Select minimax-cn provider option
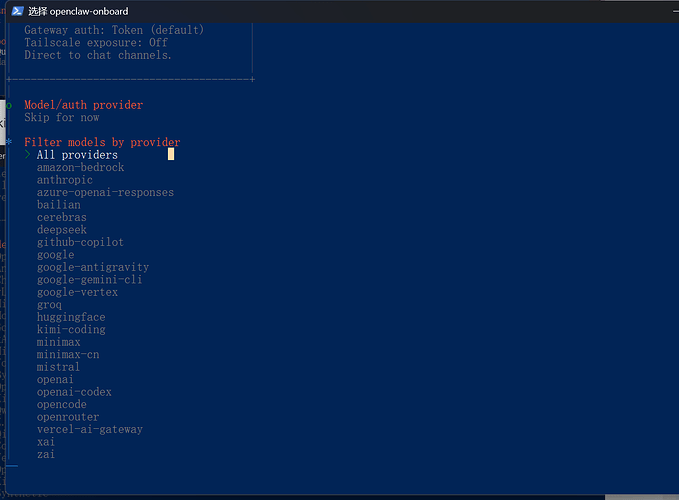Screen dimensions: 679x500 68,354
